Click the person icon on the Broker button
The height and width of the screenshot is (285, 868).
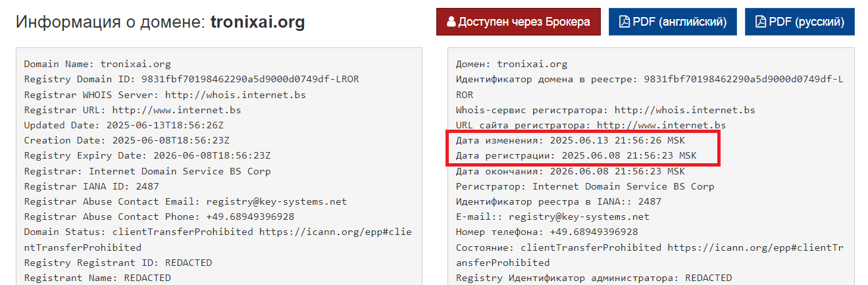click(451, 22)
